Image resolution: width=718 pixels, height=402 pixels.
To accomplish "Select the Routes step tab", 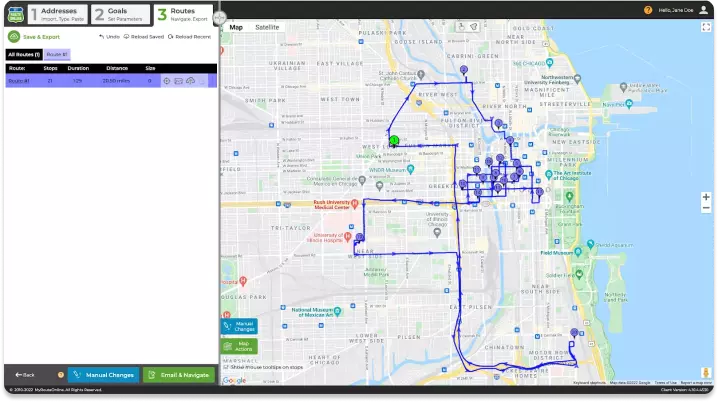I will point(184,14).
